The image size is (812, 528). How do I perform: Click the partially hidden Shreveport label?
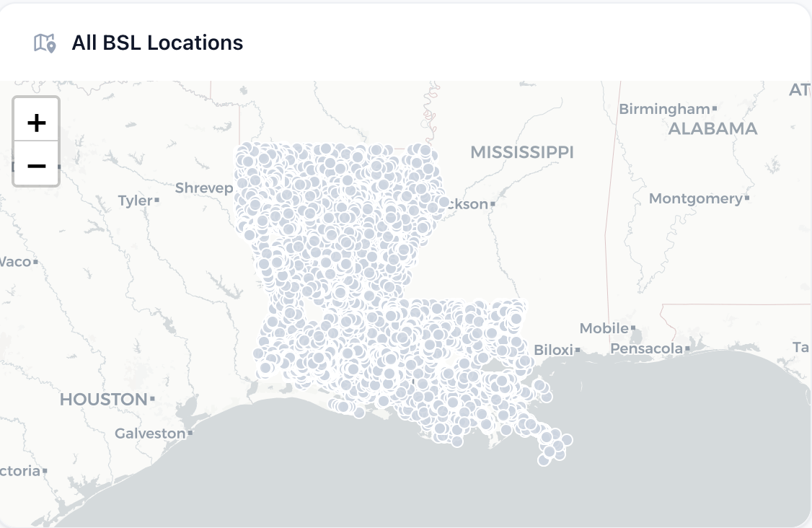pos(204,188)
